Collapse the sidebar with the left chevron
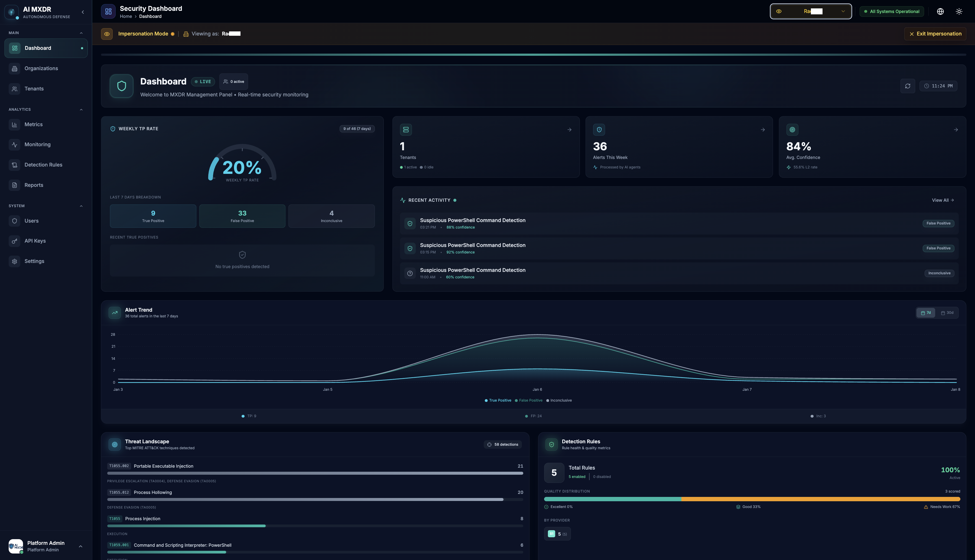The image size is (975, 560). coord(83,12)
